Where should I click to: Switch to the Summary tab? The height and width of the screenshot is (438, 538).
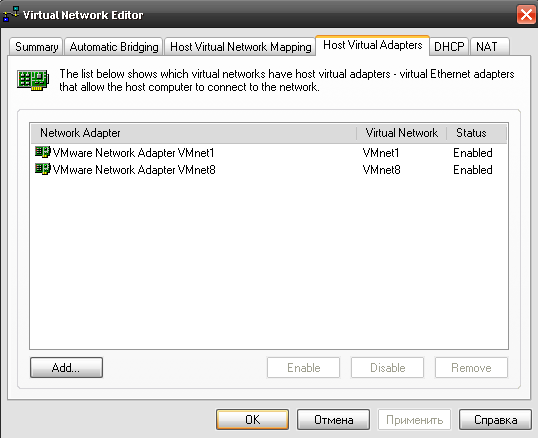coord(36,47)
